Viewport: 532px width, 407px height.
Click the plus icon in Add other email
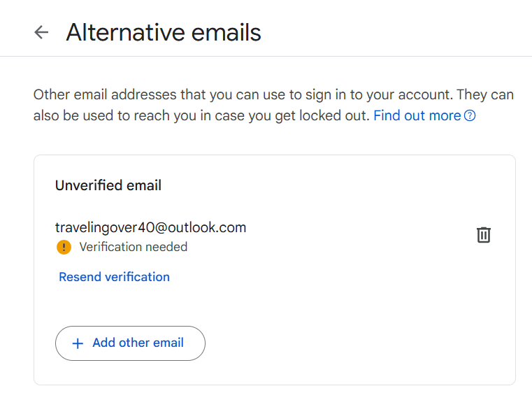coord(78,343)
